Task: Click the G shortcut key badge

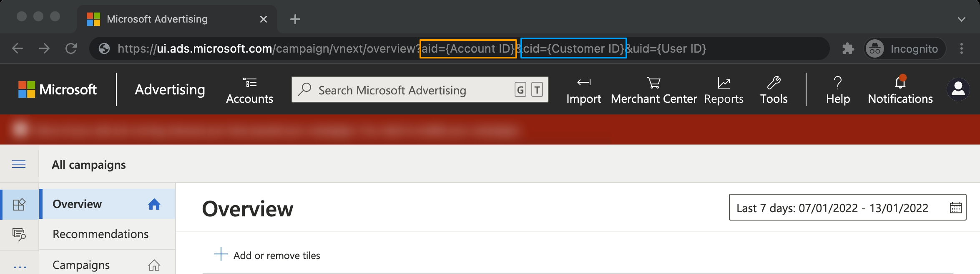Action: click(520, 90)
